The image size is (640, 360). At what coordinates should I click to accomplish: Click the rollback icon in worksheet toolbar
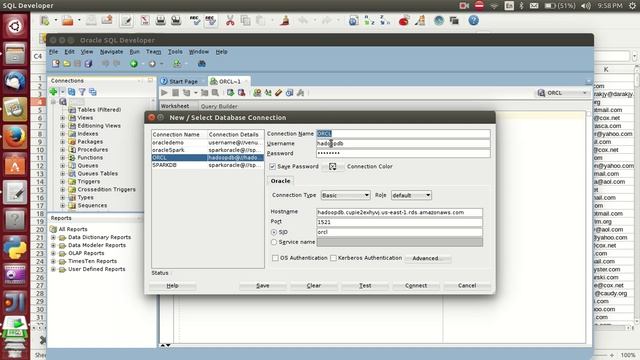(241, 93)
